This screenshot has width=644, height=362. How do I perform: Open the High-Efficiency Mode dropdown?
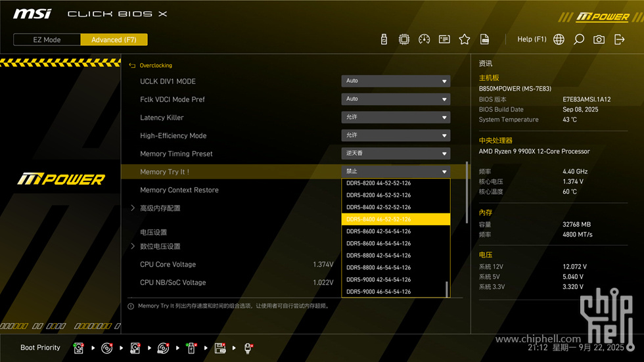tap(396, 135)
